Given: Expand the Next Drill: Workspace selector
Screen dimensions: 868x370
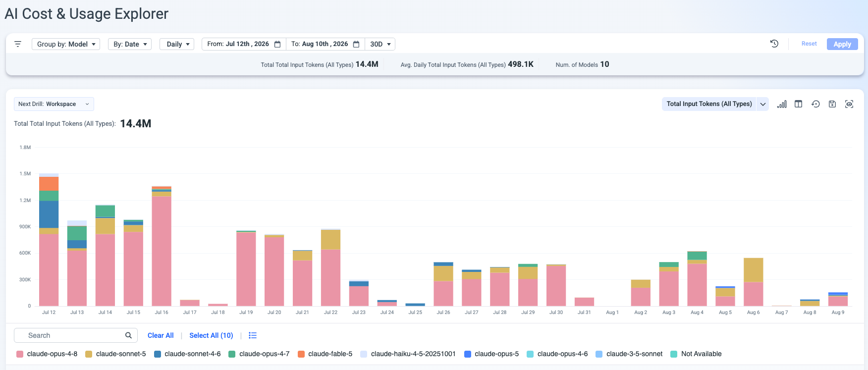Looking at the screenshot, I should pos(54,104).
